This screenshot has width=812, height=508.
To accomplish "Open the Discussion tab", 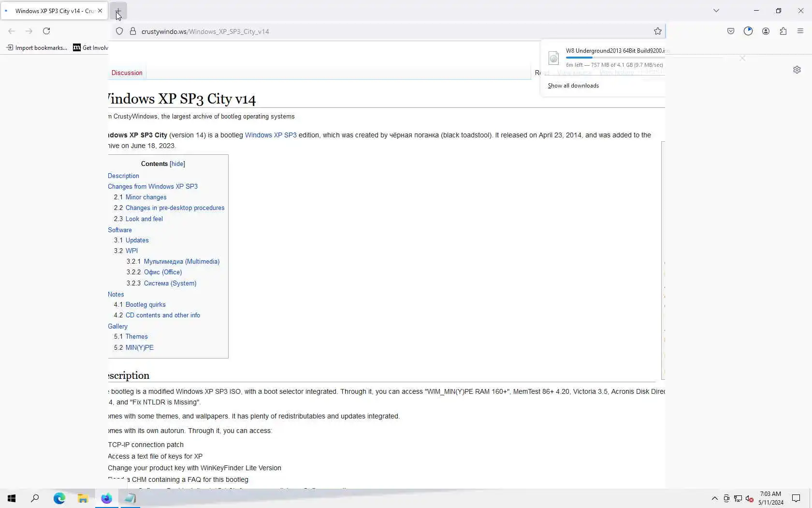I will coord(127,73).
